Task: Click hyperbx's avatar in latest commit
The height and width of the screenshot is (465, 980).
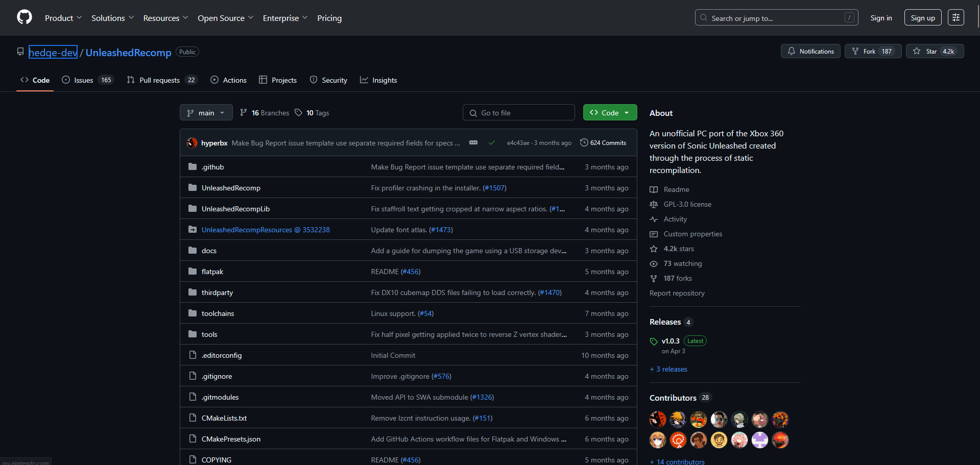Action: pos(192,143)
